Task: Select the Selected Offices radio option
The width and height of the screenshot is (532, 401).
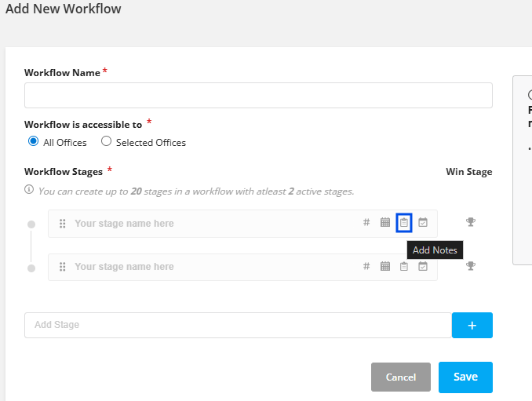Action: pos(107,142)
